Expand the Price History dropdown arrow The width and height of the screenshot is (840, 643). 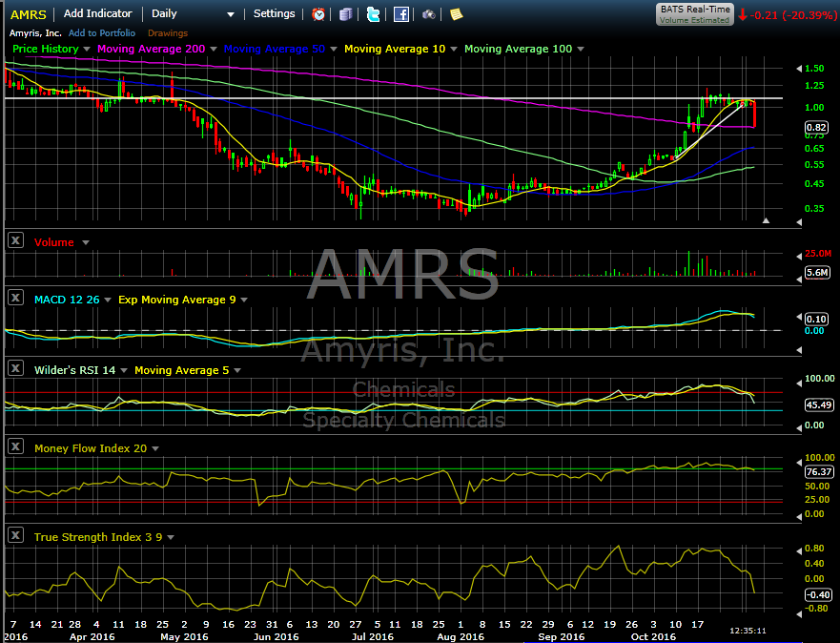point(87,49)
